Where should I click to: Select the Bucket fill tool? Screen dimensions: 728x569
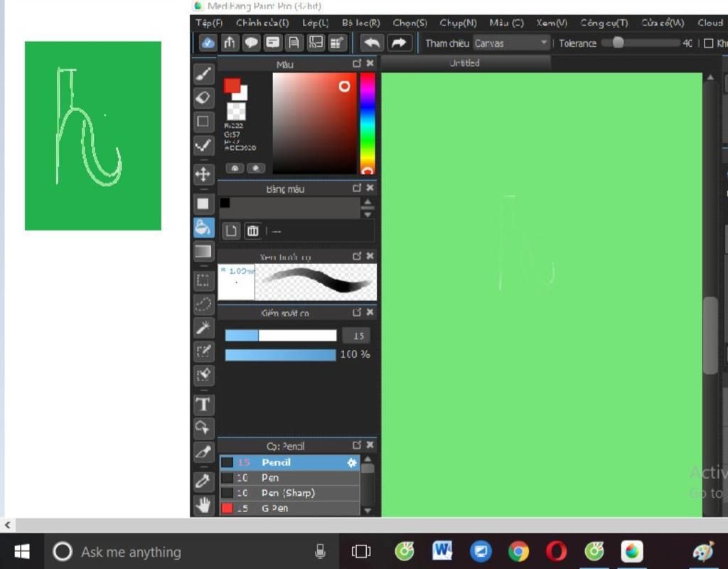203,228
